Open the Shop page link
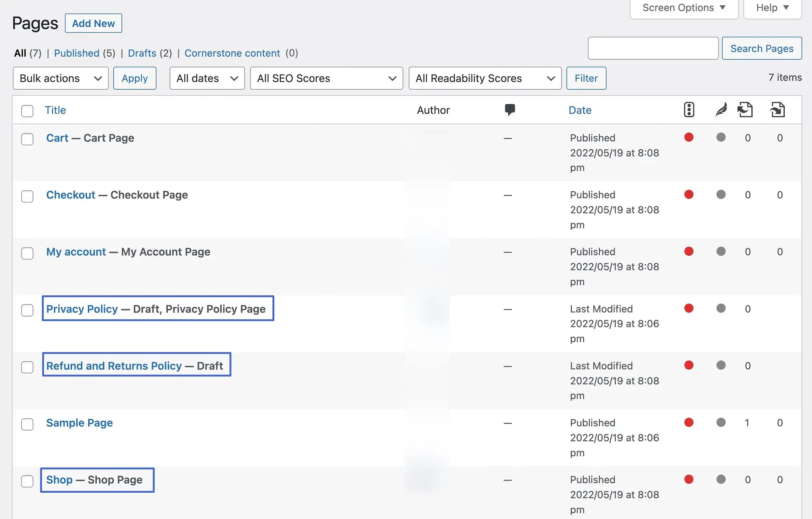The width and height of the screenshot is (812, 519). point(59,480)
